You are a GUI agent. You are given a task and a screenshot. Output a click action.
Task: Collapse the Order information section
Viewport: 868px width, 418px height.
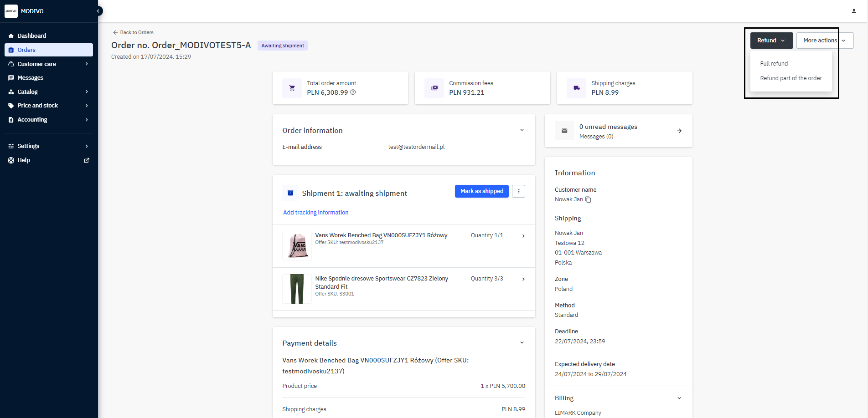pos(522,130)
